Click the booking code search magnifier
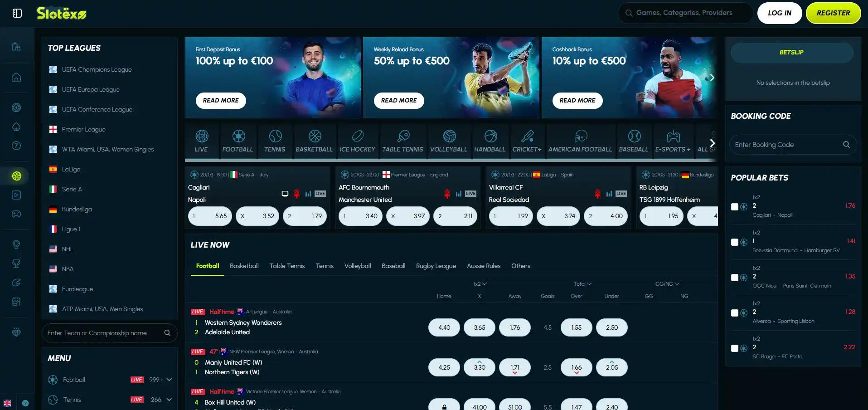 [846, 145]
